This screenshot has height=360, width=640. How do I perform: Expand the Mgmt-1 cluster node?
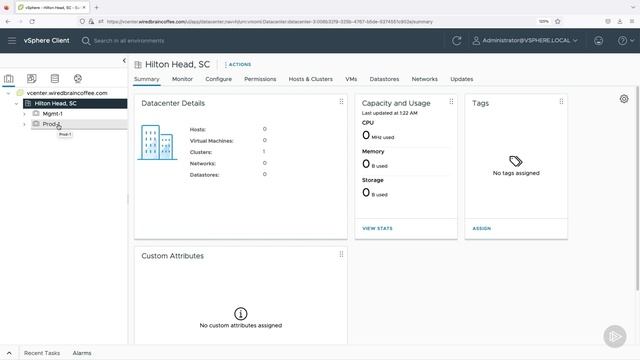[24, 114]
